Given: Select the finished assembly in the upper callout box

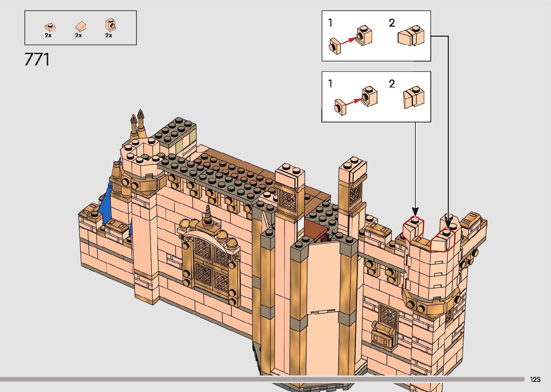Looking at the screenshot, I should [411, 36].
